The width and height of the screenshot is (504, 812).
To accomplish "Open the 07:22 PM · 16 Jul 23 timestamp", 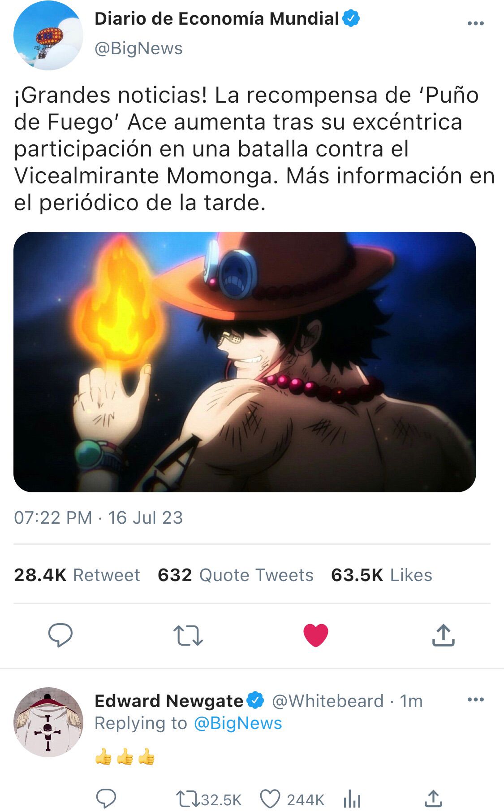I will coord(99,517).
